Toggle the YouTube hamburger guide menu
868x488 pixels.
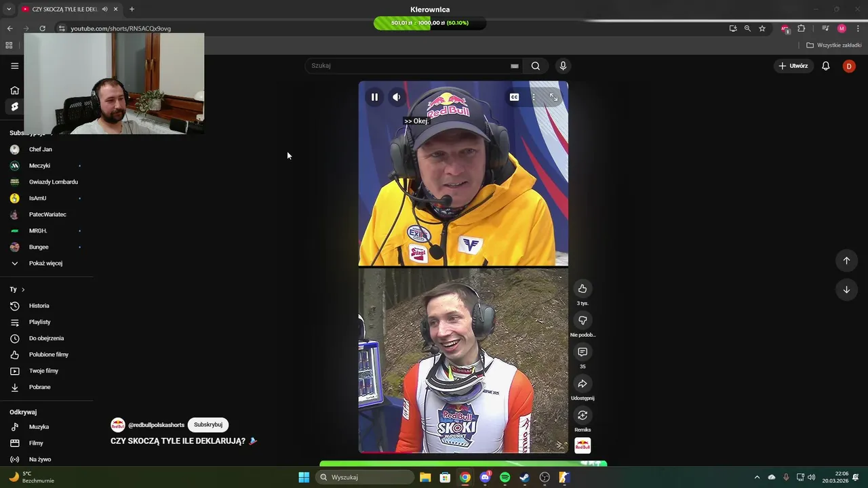(x=14, y=66)
